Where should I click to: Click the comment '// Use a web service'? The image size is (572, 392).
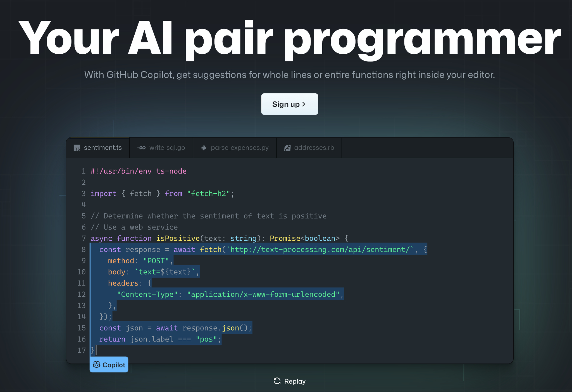click(134, 227)
